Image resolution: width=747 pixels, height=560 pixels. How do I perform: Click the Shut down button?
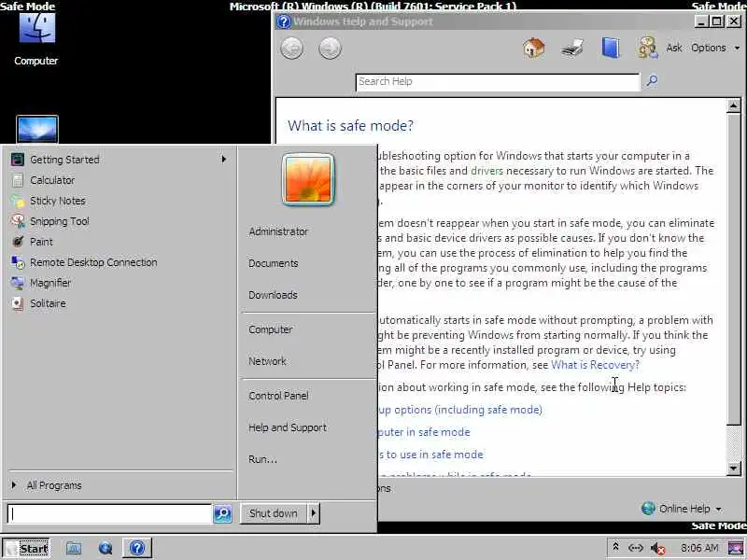(273, 513)
